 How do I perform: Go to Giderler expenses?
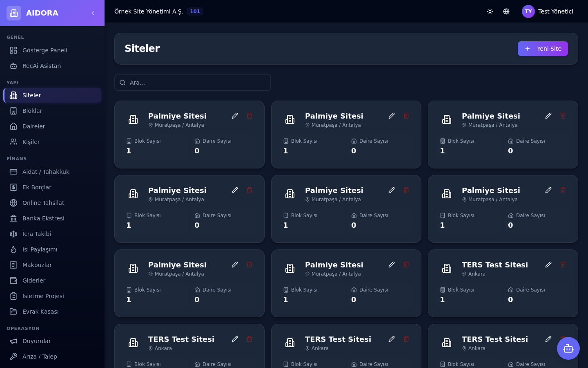[52, 280]
